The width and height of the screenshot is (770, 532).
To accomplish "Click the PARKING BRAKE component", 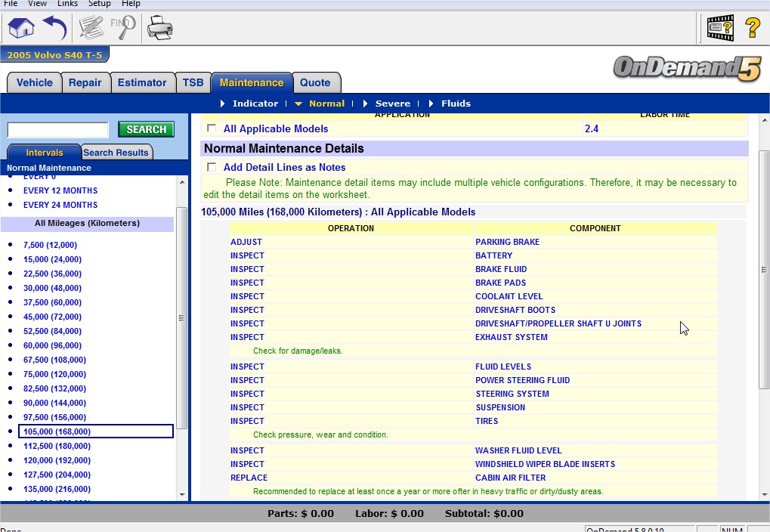I will 507,242.
